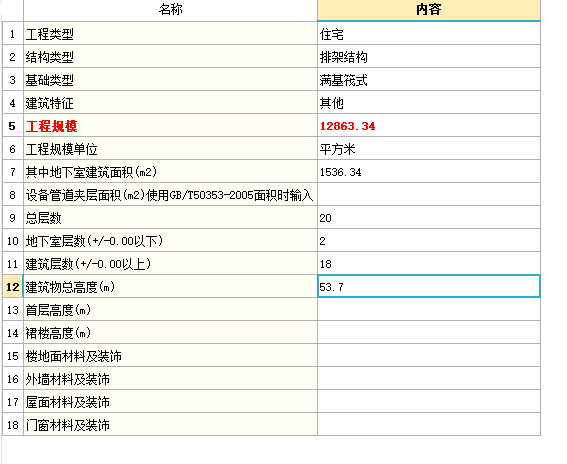Select 地下室层数 content cell showing 2
The image size is (567, 464).
click(x=429, y=240)
